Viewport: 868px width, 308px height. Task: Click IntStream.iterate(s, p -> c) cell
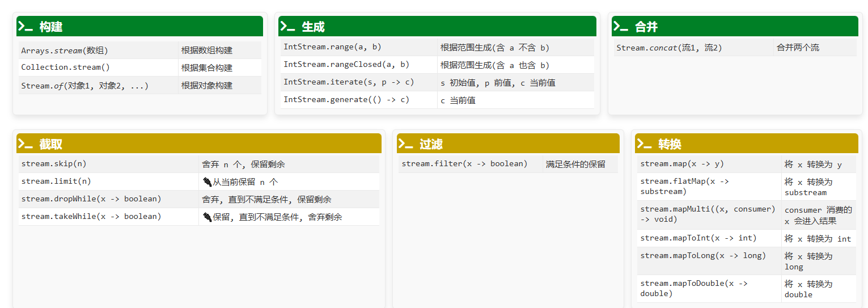pos(359,82)
